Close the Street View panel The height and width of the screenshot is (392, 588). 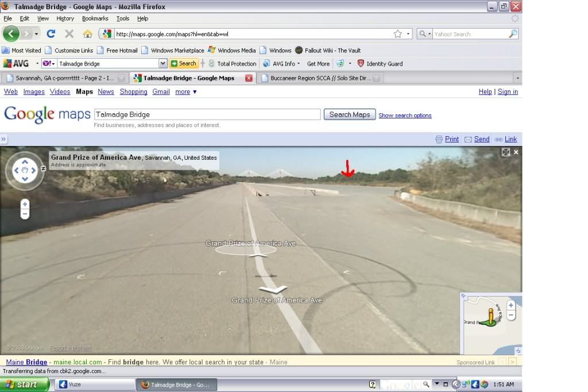coord(516,152)
